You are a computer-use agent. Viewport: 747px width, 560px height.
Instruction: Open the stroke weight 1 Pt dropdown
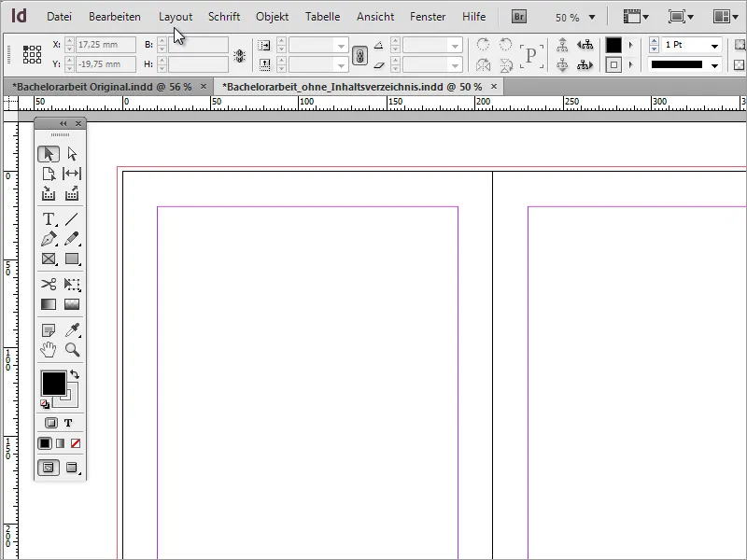714,46
